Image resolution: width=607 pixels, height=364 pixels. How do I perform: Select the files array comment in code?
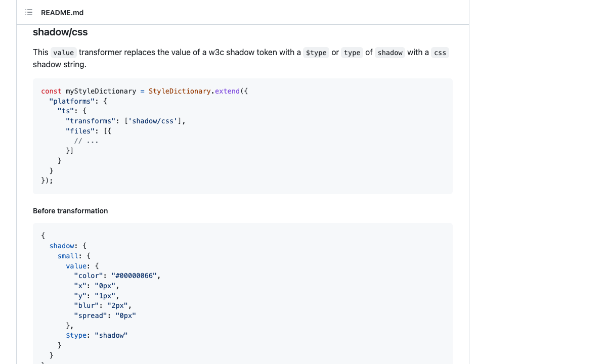87,141
